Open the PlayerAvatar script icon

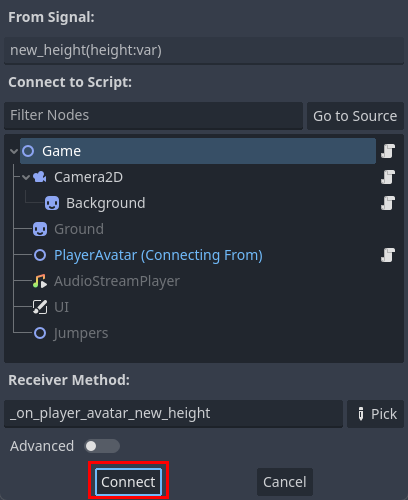tap(388, 255)
